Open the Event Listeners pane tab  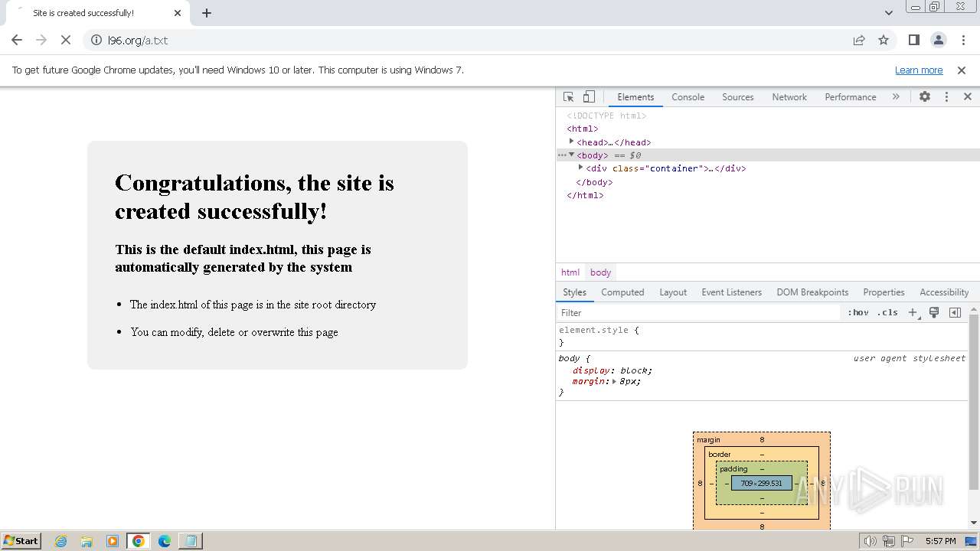pyautogui.click(x=732, y=292)
